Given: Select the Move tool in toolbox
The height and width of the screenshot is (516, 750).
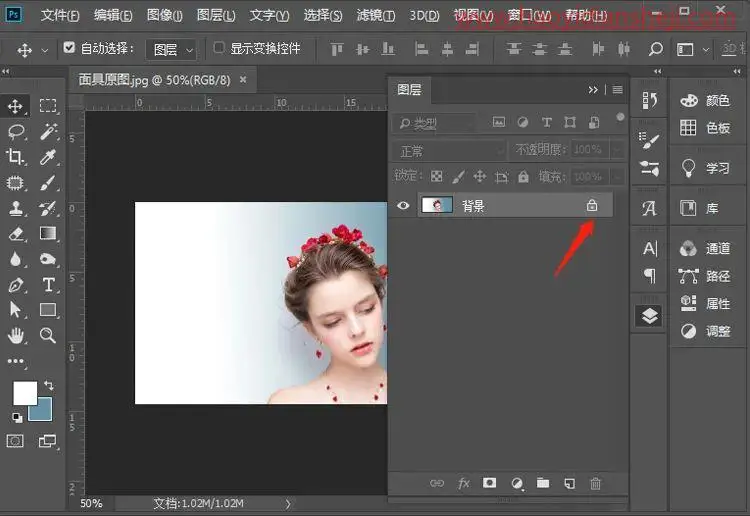Looking at the screenshot, I should click(15, 106).
